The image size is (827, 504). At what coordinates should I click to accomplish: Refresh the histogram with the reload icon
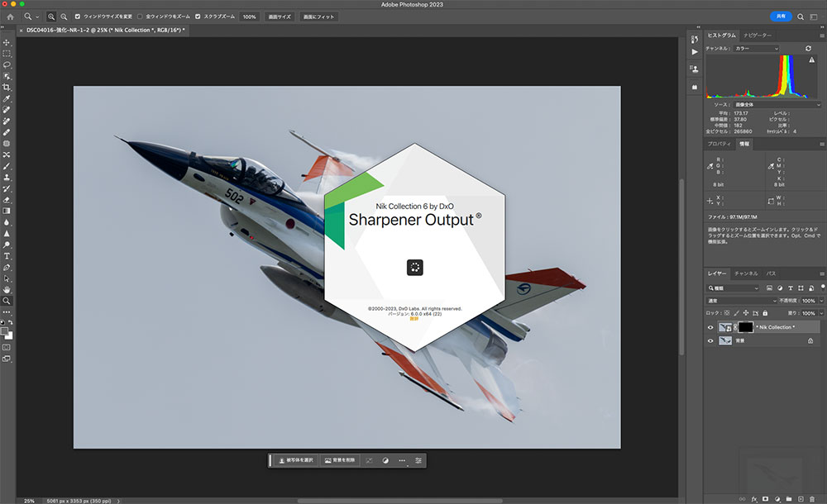(808, 49)
